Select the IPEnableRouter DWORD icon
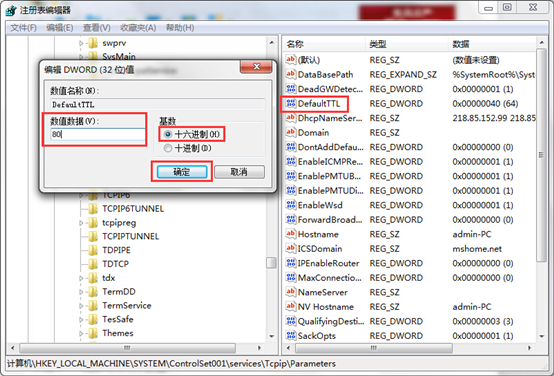This screenshot has height=376, width=554. (290, 263)
